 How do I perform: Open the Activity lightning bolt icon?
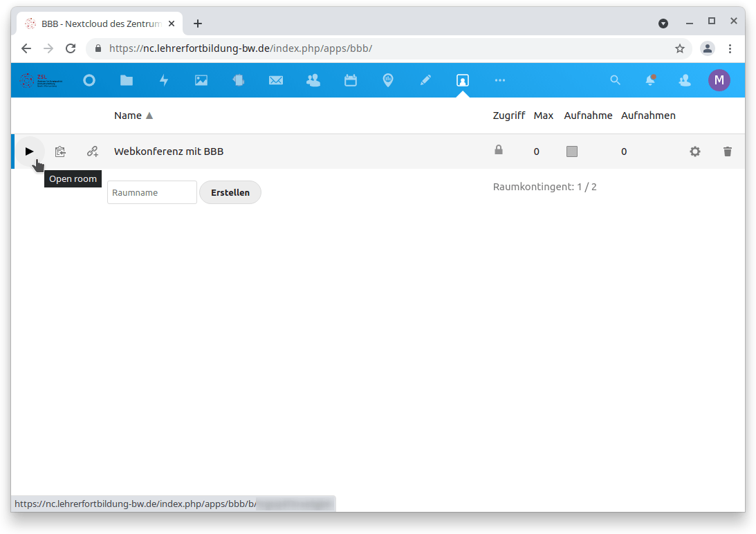tap(164, 80)
